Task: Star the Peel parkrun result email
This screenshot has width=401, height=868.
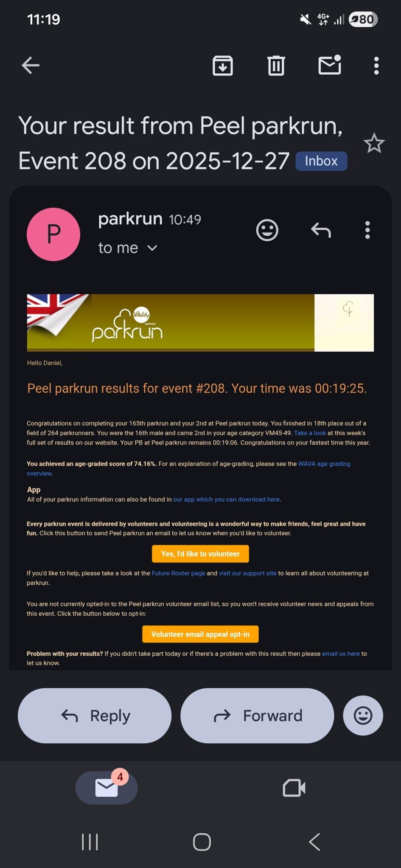Action: (374, 143)
